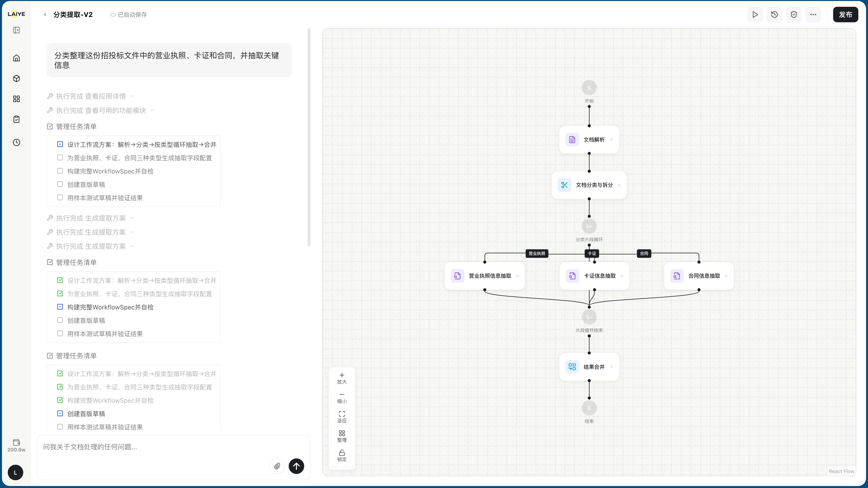Viewport: 868px width, 488px height.
Task: Select the 片段循环结束 node
Action: click(589, 317)
